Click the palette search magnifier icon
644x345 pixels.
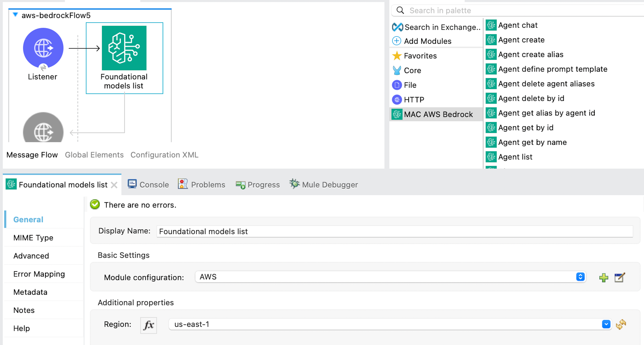(x=400, y=10)
